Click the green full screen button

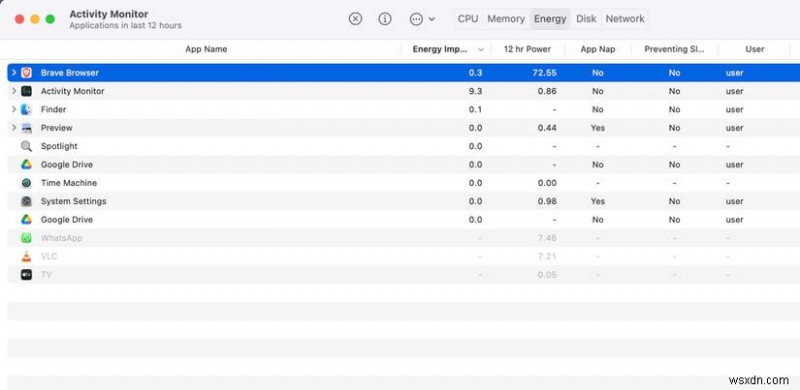pyautogui.click(x=50, y=19)
